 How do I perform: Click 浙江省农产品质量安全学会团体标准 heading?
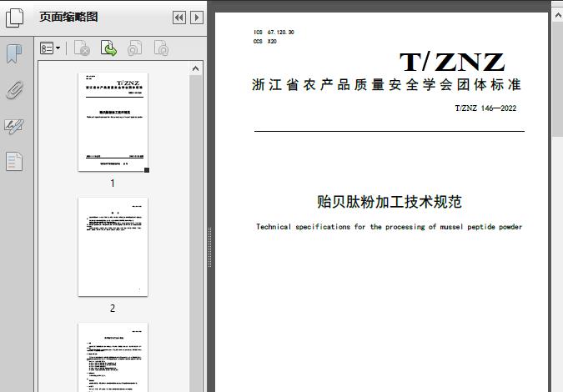click(386, 85)
